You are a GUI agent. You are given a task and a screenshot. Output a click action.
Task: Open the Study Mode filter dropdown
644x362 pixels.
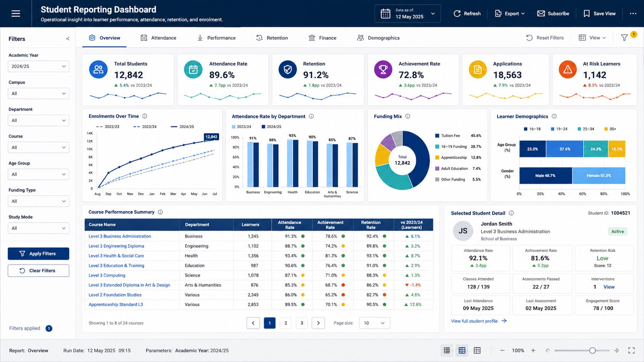39,228
